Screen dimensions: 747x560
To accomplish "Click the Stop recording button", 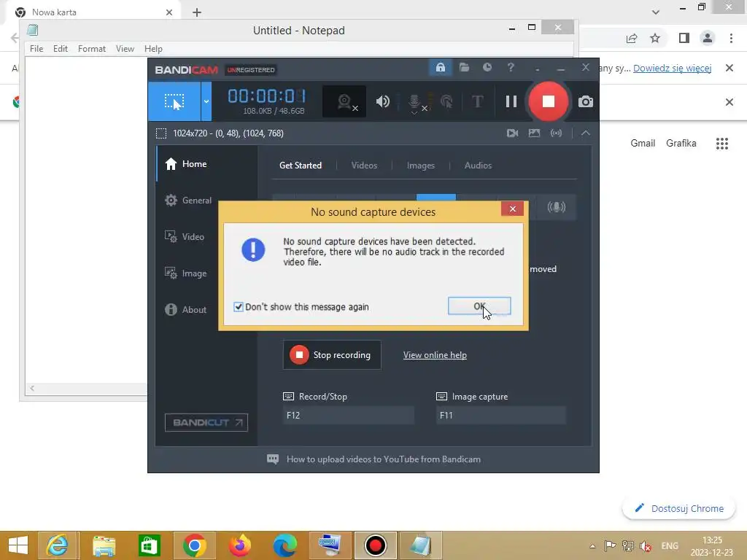I will tap(332, 355).
